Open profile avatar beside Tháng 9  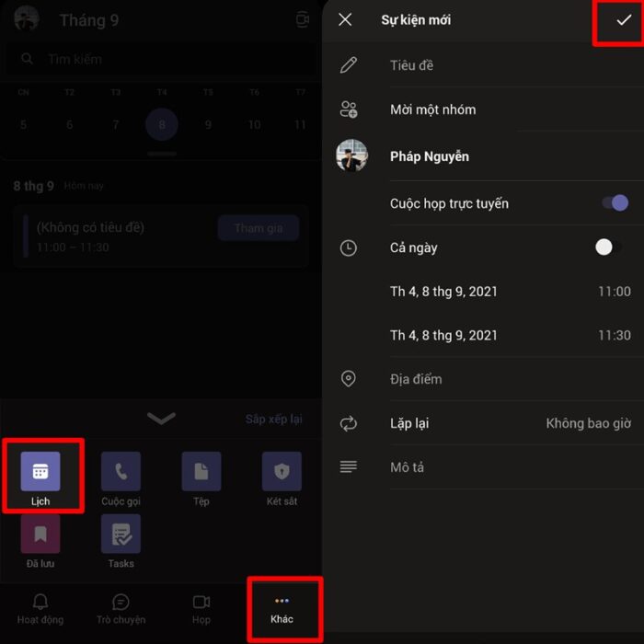27,18
